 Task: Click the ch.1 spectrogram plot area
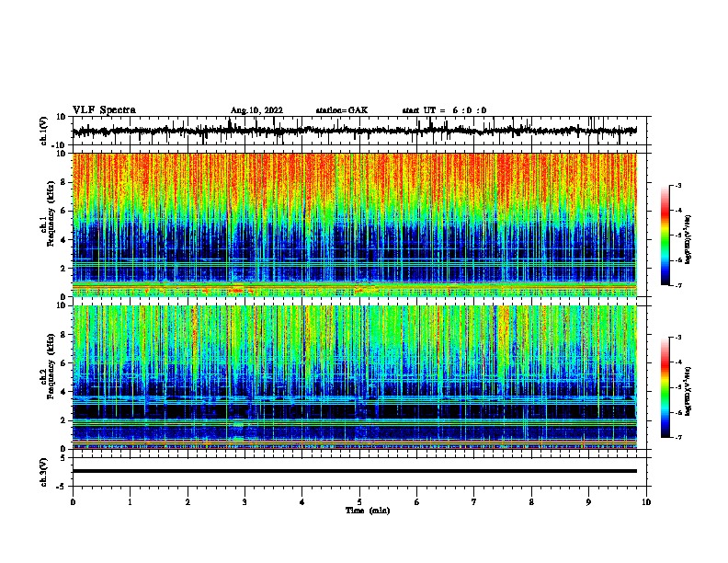tap(355, 224)
